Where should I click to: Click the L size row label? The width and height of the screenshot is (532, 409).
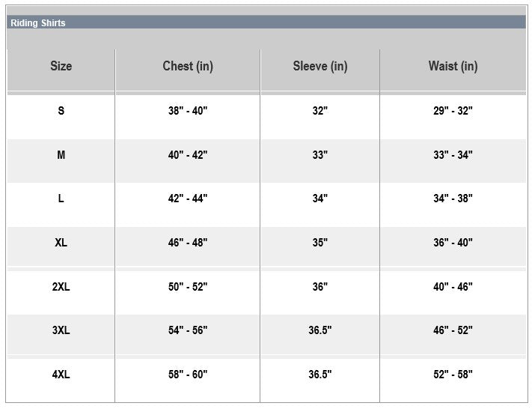coord(61,199)
